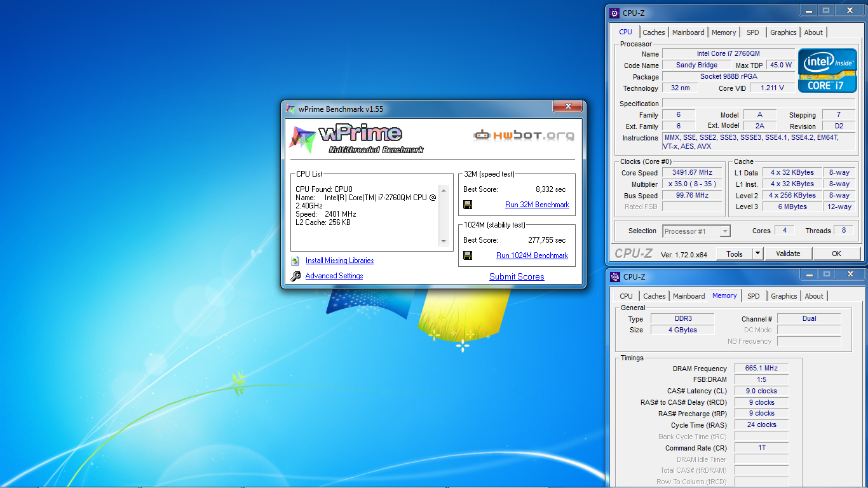The height and width of the screenshot is (488, 868).
Task: Click the OK button in CPU-Z
Action: 836,254
